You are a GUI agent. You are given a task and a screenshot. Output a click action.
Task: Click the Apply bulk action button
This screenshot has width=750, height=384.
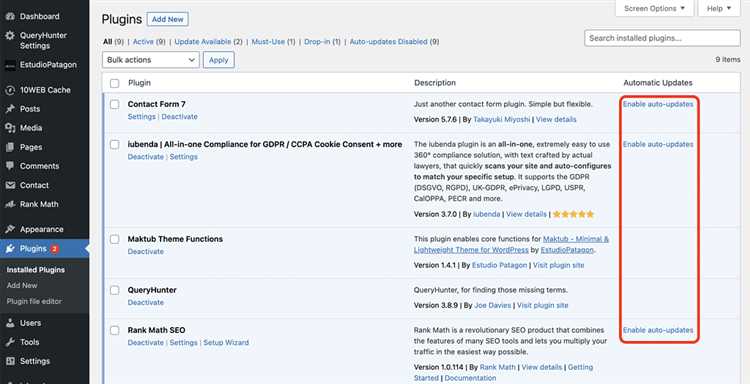click(219, 60)
